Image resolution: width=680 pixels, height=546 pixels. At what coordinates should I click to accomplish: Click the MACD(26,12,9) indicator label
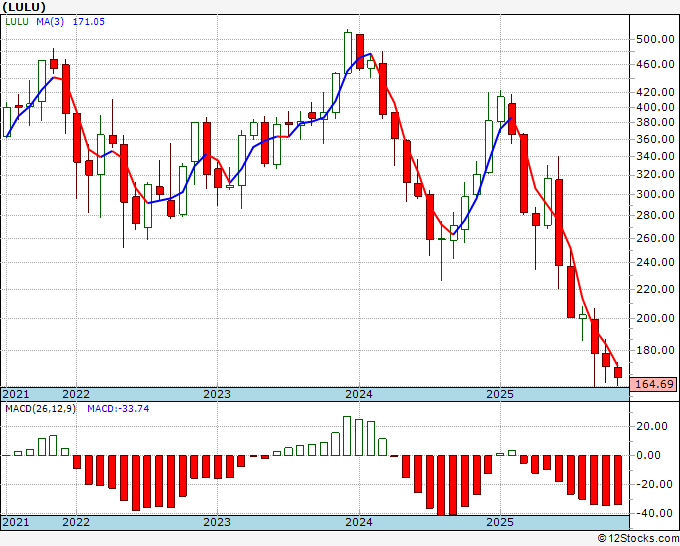40,409
